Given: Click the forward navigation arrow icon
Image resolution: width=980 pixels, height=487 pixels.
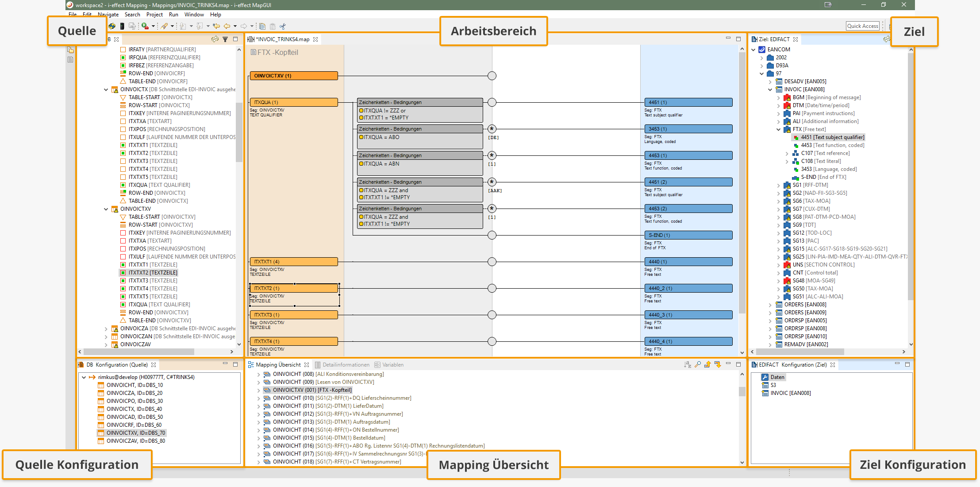Looking at the screenshot, I should point(244,26).
